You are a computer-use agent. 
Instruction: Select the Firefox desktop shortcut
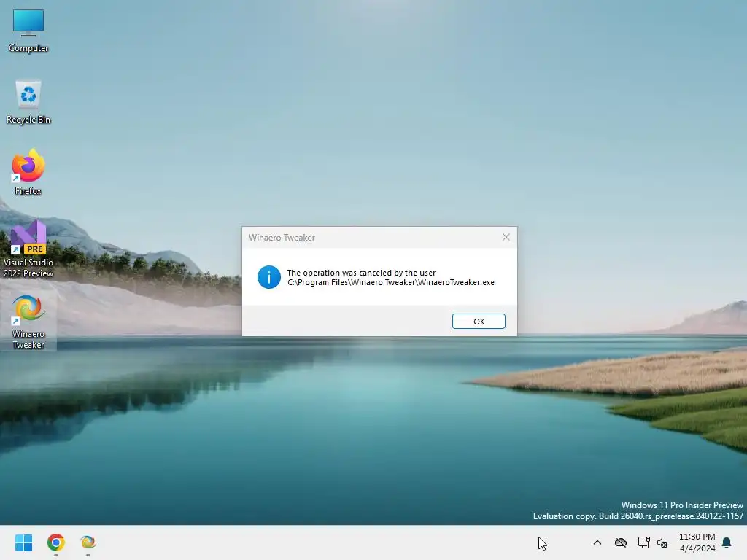click(28, 172)
